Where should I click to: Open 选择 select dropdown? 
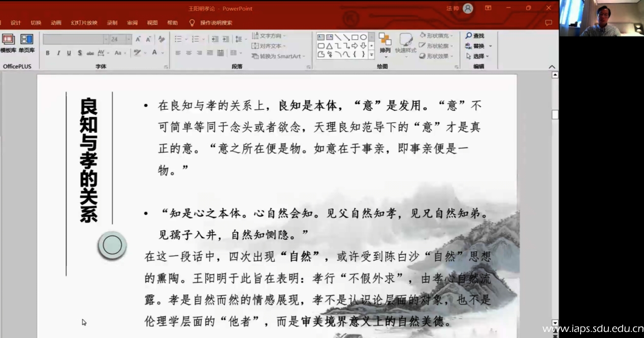click(477, 56)
